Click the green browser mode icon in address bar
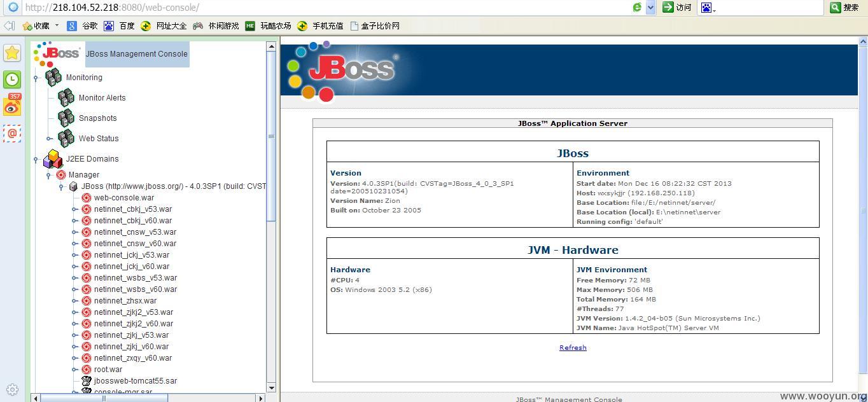868x402 pixels. (x=637, y=8)
